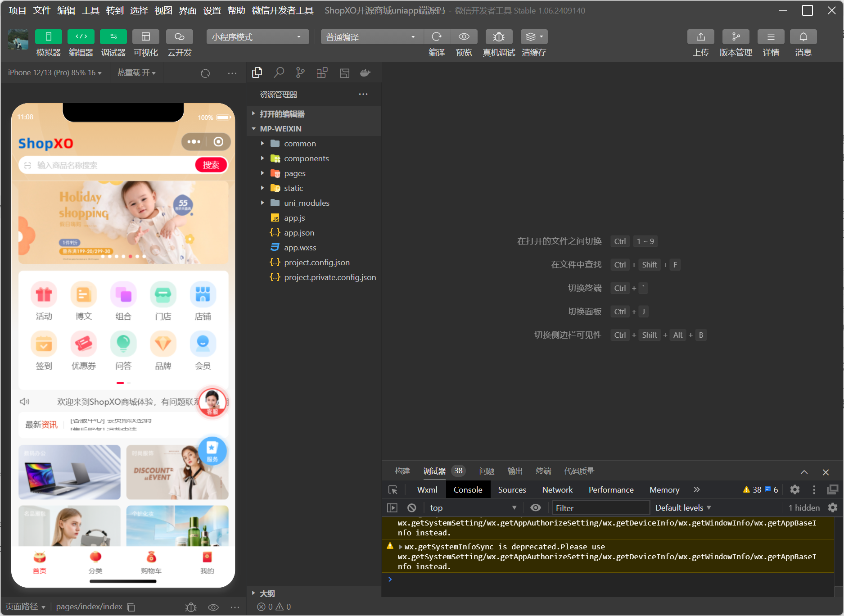Open app.js file
844x616 pixels.
tap(314, 218)
